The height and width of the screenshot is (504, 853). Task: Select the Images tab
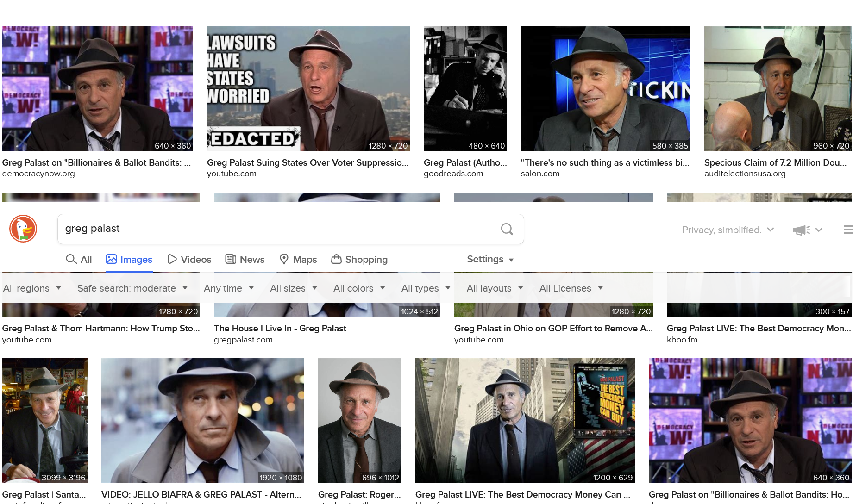coord(129,259)
